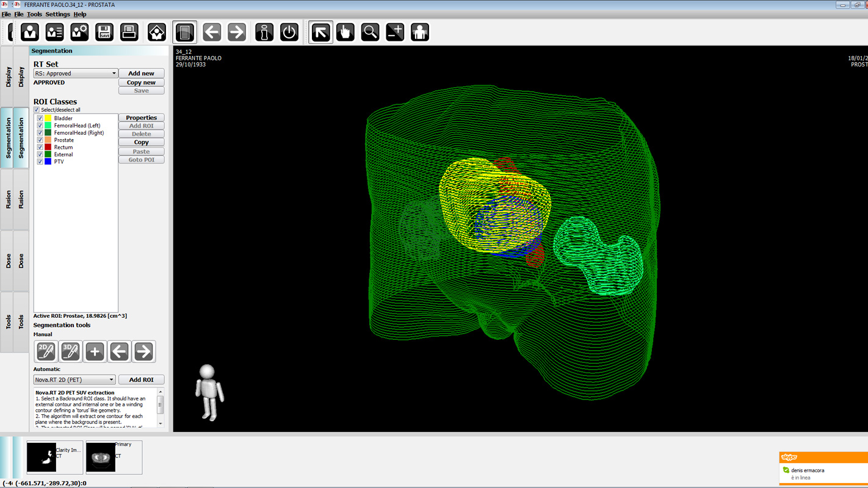The width and height of the screenshot is (868, 488).
Task: Open the Settings menu
Action: pyautogui.click(x=58, y=14)
